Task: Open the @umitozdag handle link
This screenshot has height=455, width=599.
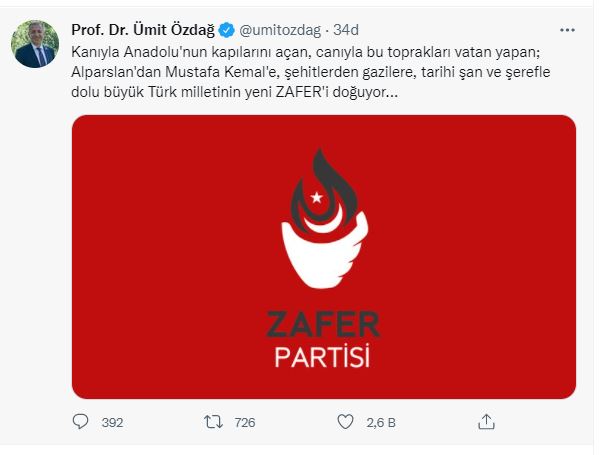Action: pyautogui.click(x=280, y=30)
